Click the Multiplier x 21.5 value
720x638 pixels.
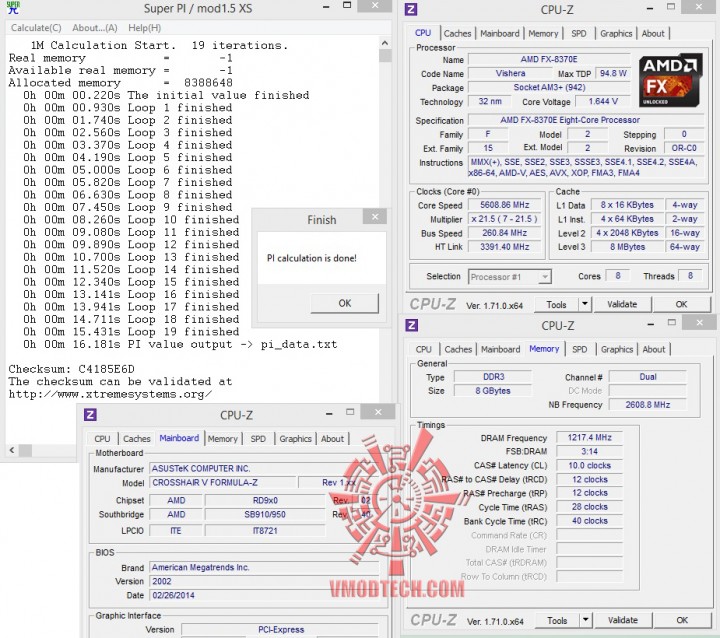[505, 219]
